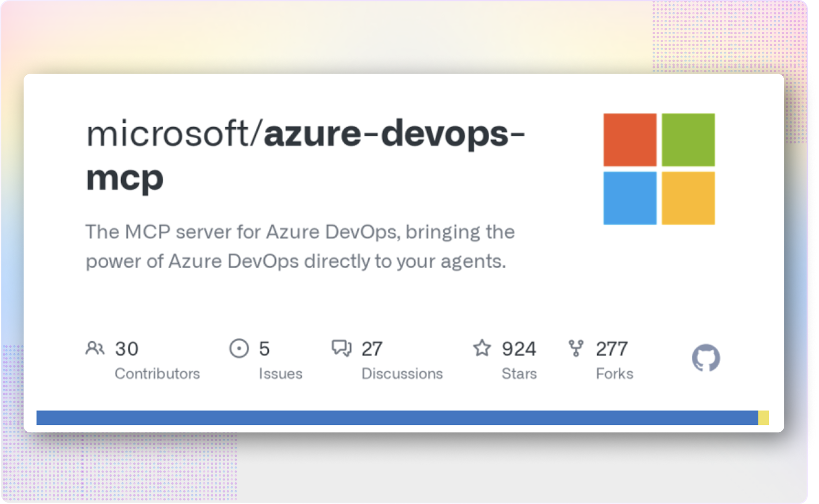Click the "Contributors" label

(157, 374)
